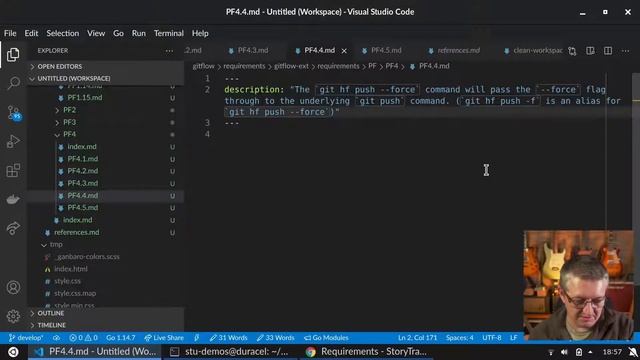Open style.css in the tmp folder

[105, 281]
